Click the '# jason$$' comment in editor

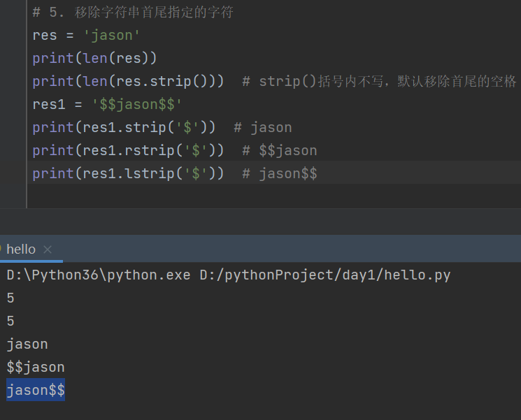click(x=280, y=173)
